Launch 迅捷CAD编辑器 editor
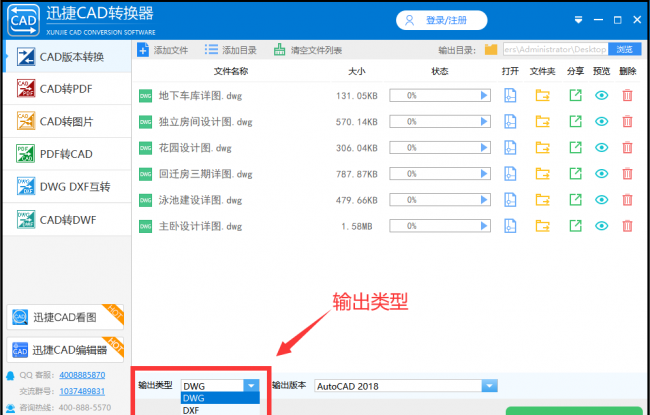 65,350
